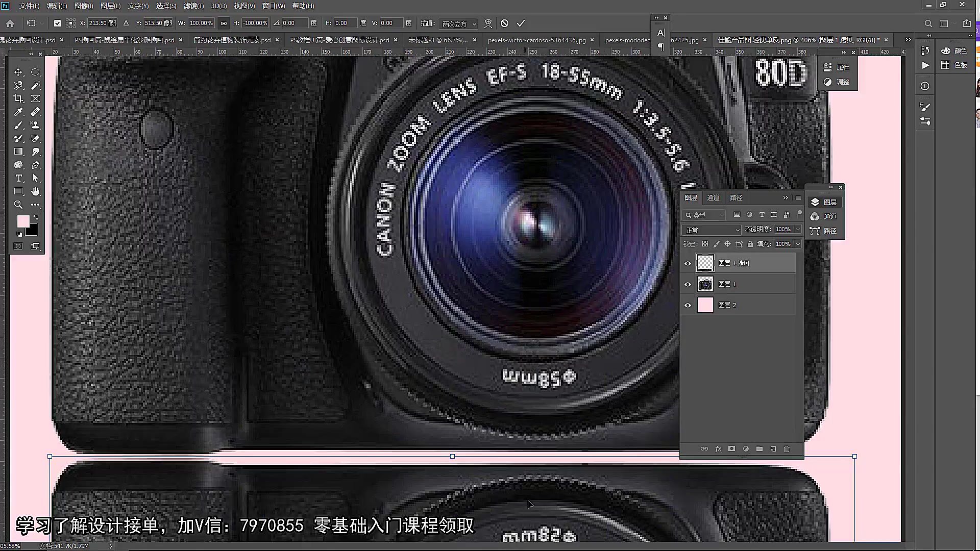
Task: Select the Eyedropper tool
Action: (x=18, y=112)
